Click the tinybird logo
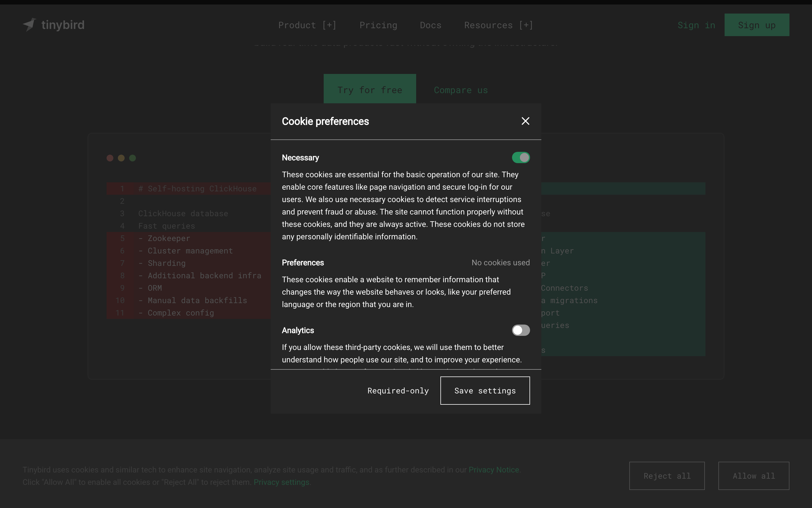 point(53,25)
